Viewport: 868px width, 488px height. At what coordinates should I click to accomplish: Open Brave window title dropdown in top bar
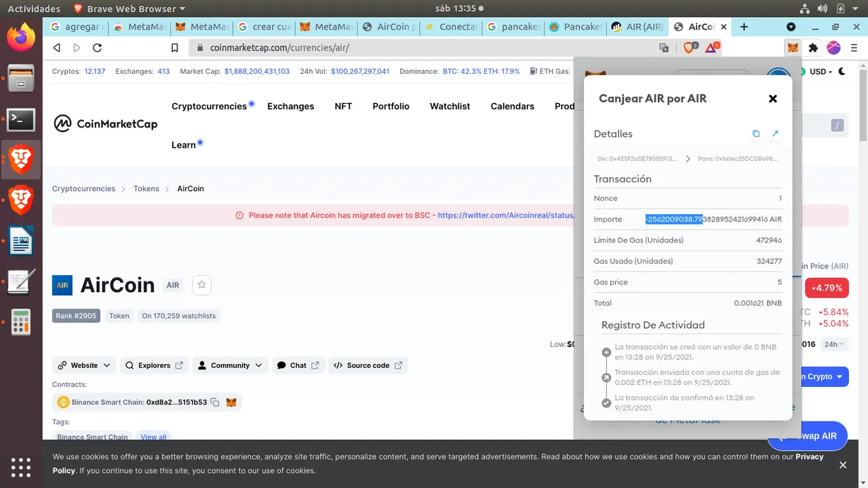pyautogui.click(x=129, y=9)
